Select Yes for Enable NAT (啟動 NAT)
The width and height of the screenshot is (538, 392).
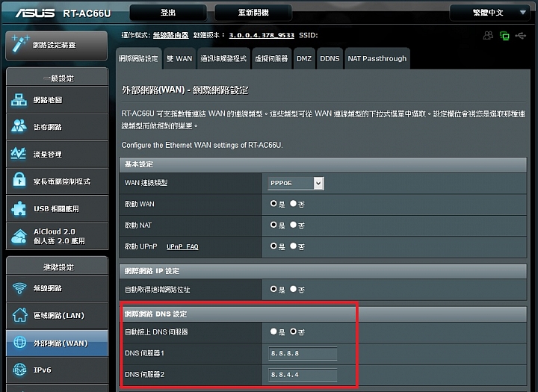pyautogui.click(x=273, y=225)
